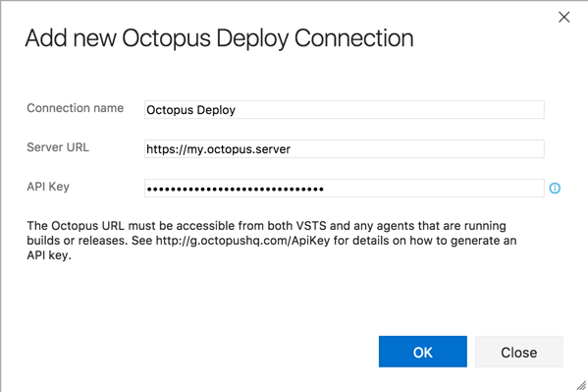Click the 'Server URL' label
Image resolution: width=588 pixels, height=392 pixels.
click(58, 147)
